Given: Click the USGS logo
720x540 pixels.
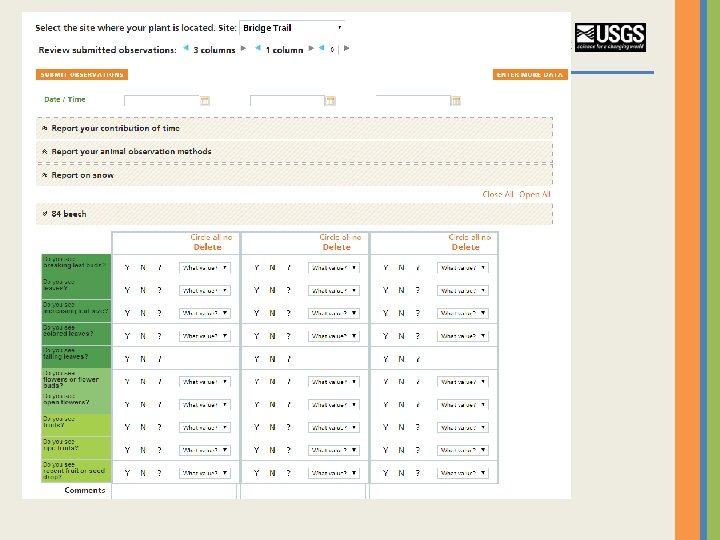Looking at the screenshot, I should coord(610,37).
